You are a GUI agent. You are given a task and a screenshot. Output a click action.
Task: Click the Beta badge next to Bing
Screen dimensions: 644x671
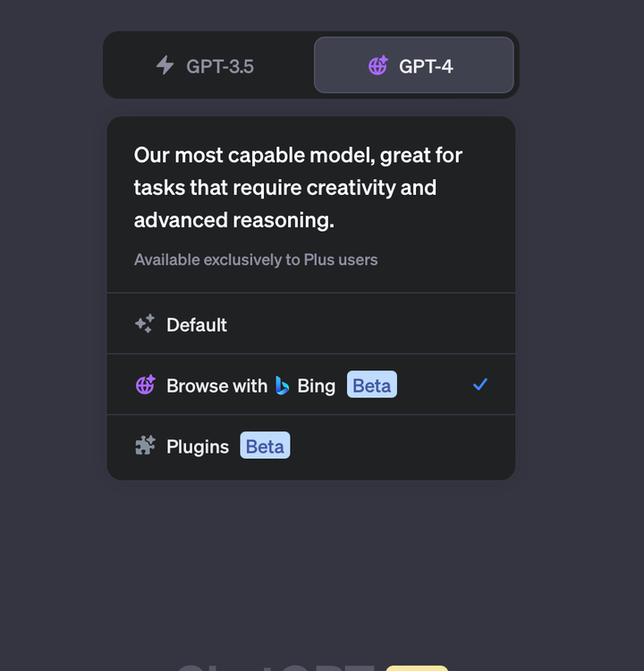(371, 386)
